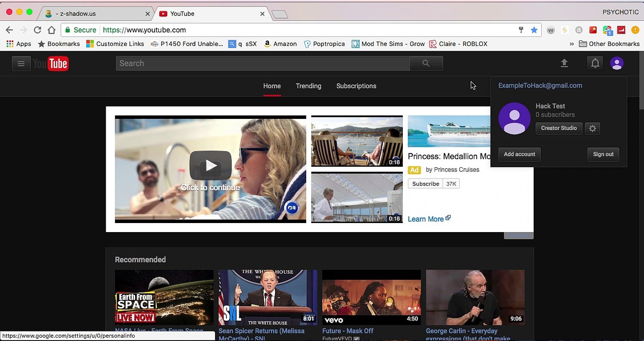
Task: Open 'Future - Mask Off' title link
Action: click(x=348, y=331)
